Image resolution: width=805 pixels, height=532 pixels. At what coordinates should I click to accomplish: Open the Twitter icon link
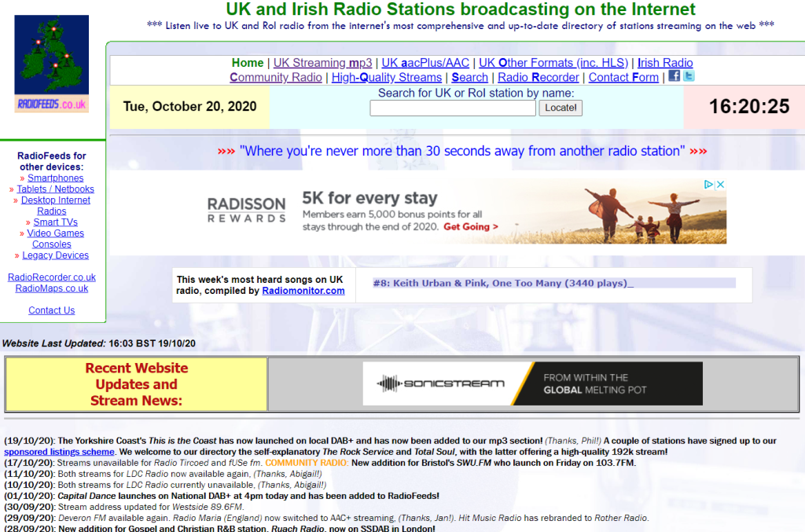(689, 76)
